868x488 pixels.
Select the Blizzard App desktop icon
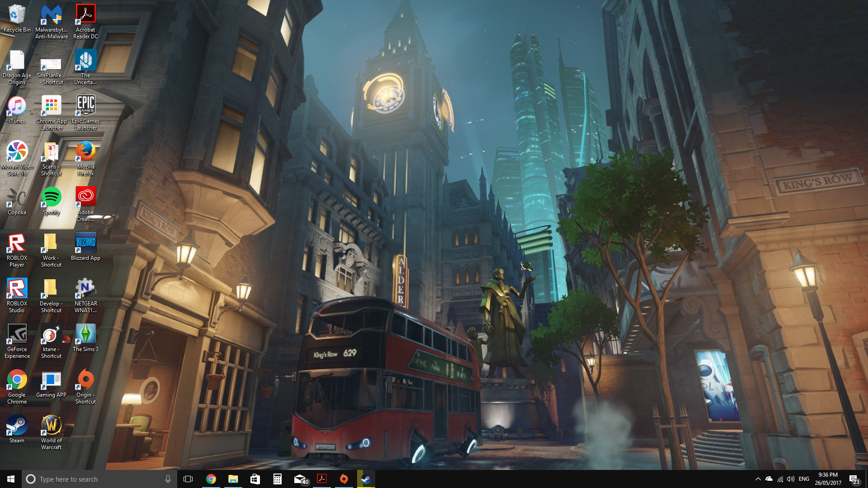tap(85, 243)
